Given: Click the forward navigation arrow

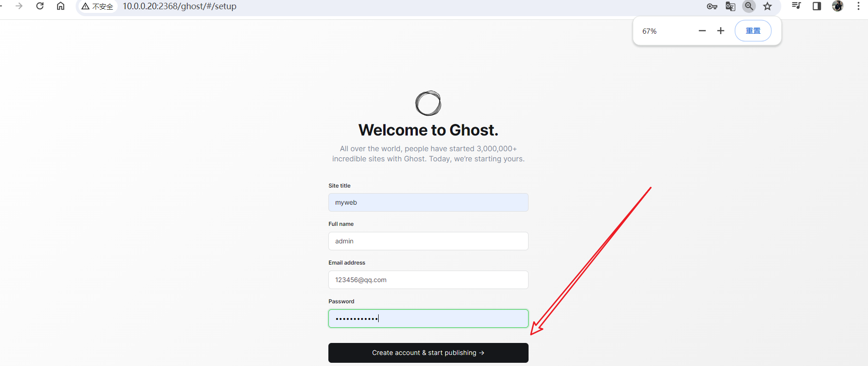Looking at the screenshot, I should point(19,6).
